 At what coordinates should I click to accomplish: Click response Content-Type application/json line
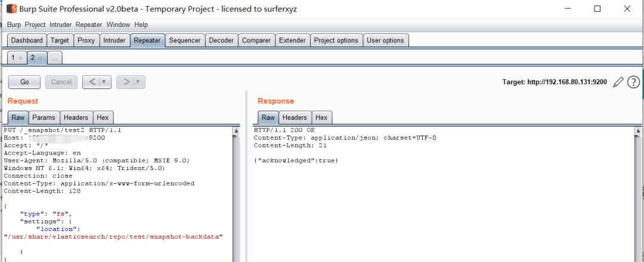click(x=345, y=138)
